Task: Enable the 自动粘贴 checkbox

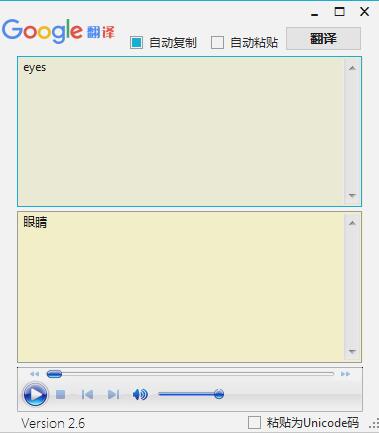Action: point(217,43)
